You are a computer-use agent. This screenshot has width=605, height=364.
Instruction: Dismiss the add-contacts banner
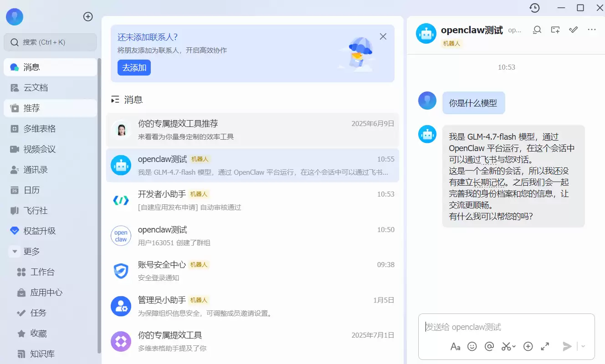pos(383,36)
